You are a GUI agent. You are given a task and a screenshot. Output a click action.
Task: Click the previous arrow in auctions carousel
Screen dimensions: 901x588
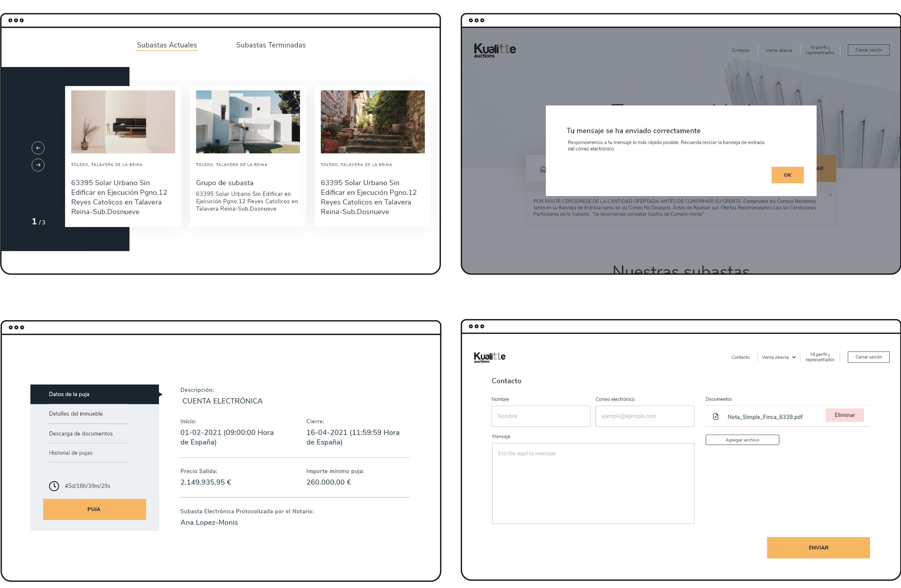pos(38,148)
